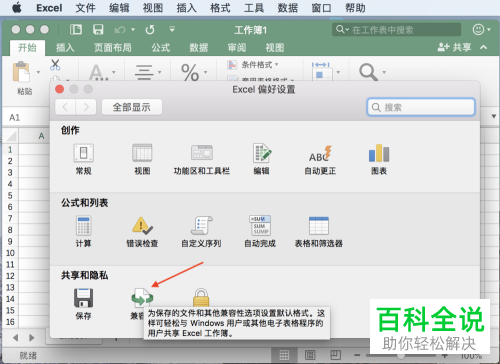
Task: Open 错误检查 error checking preferences
Action: [142, 232]
